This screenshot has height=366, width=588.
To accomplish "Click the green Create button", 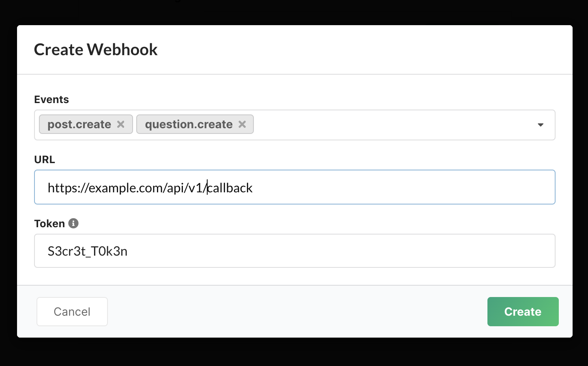I will coord(523,312).
